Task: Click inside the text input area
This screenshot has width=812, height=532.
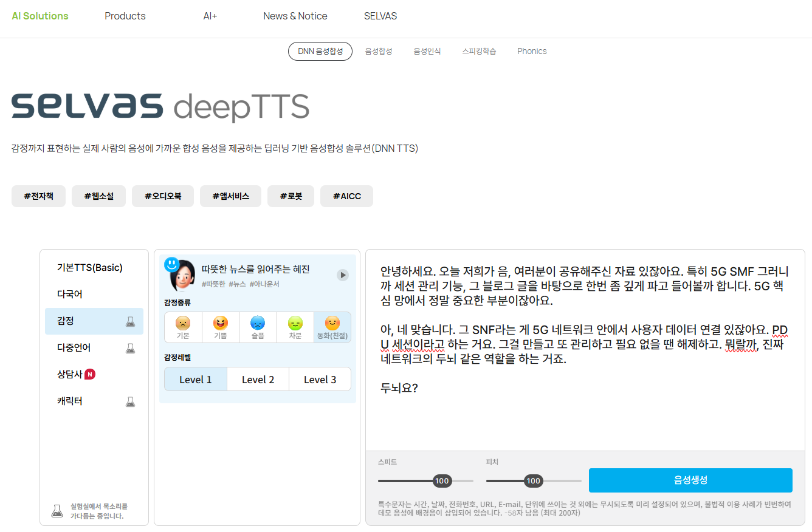Action: click(583, 419)
